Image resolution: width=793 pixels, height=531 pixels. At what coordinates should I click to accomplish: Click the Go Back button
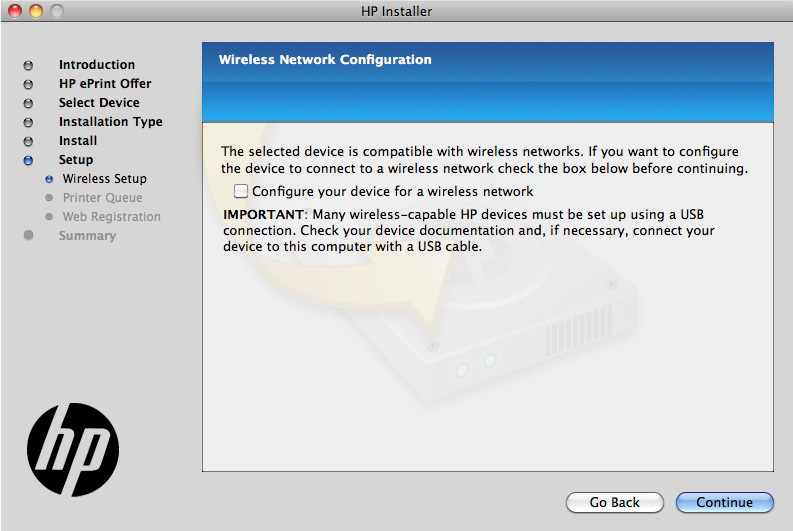(x=615, y=502)
